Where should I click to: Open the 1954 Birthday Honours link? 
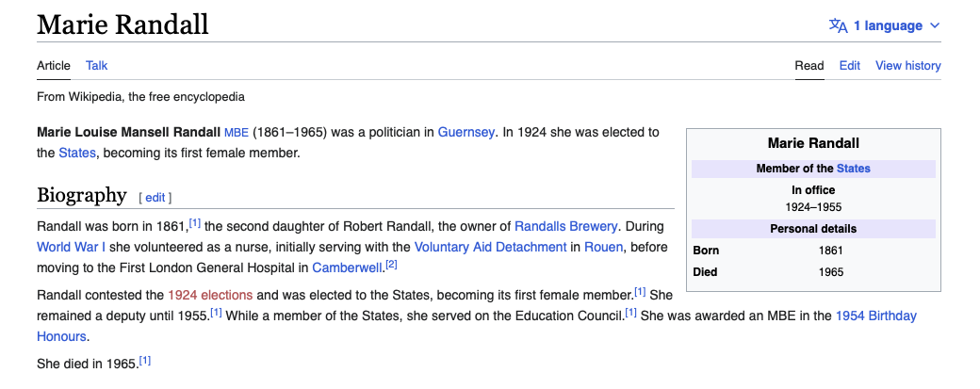coord(876,316)
